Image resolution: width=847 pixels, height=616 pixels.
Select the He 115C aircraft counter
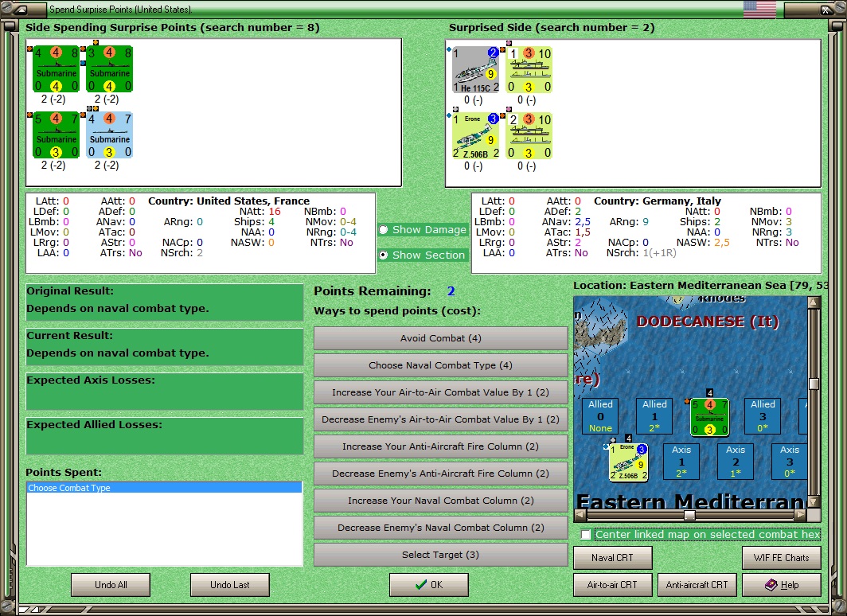tap(475, 70)
